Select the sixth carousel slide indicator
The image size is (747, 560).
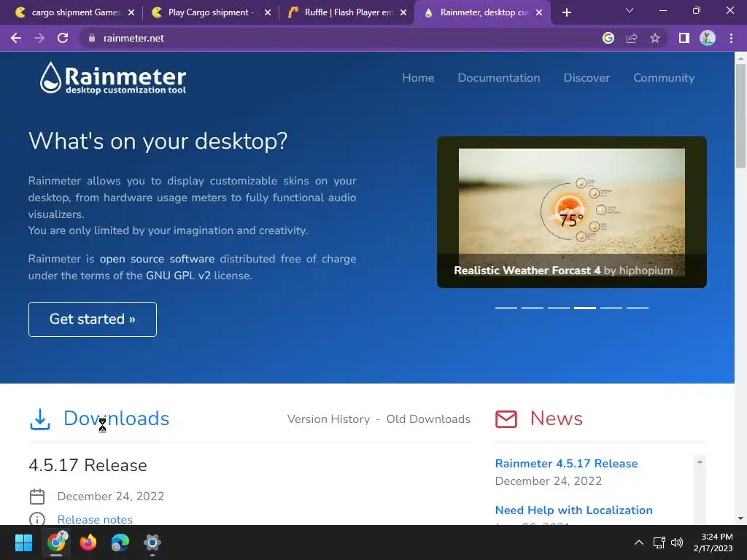[637, 308]
